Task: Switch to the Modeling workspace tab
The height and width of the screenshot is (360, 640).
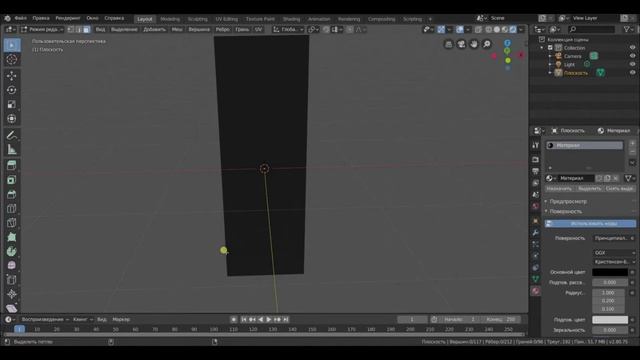Action: [x=170, y=19]
